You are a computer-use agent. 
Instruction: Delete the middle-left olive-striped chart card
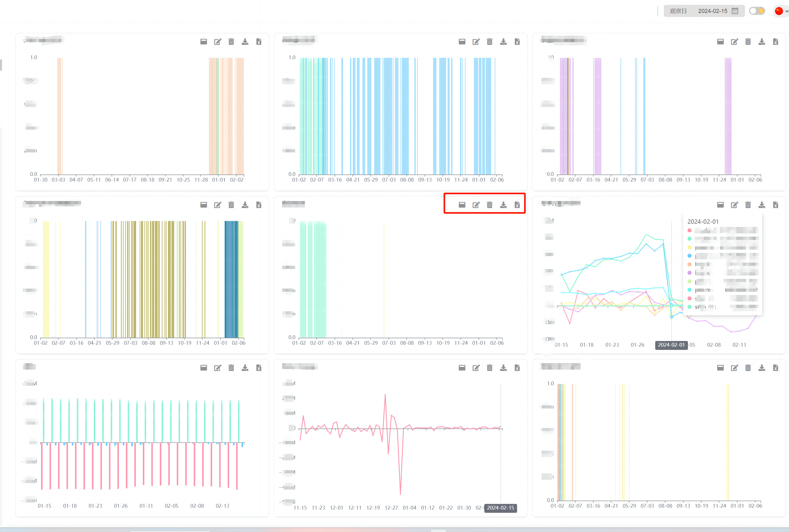[x=231, y=205]
